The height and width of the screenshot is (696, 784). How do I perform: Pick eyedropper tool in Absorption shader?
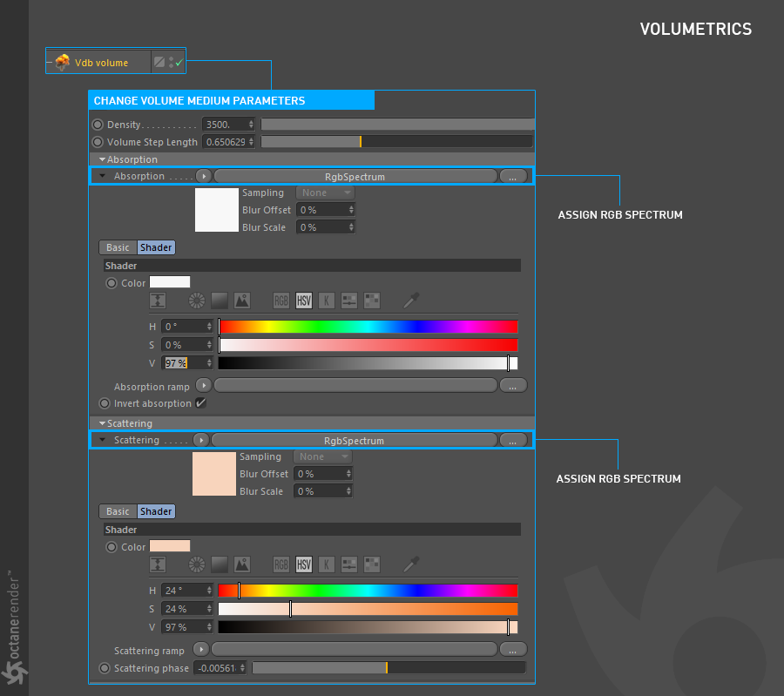[x=411, y=301]
